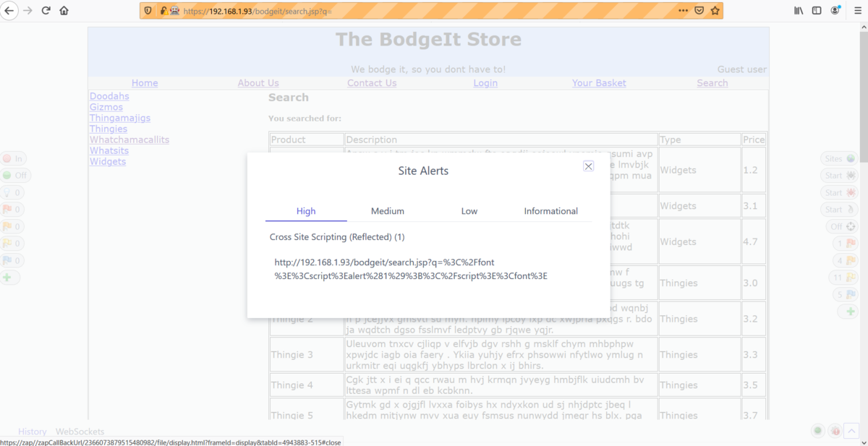Browse the Doodahs category

coord(109,96)
